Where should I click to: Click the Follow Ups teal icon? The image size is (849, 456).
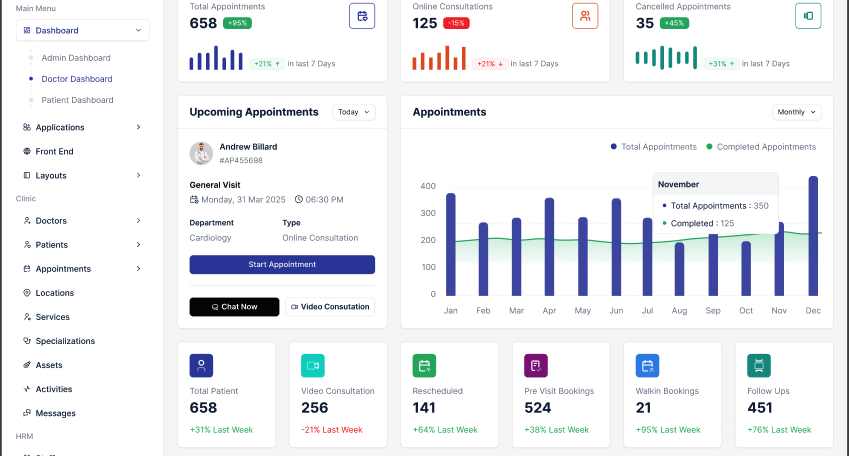click(759, 366)
